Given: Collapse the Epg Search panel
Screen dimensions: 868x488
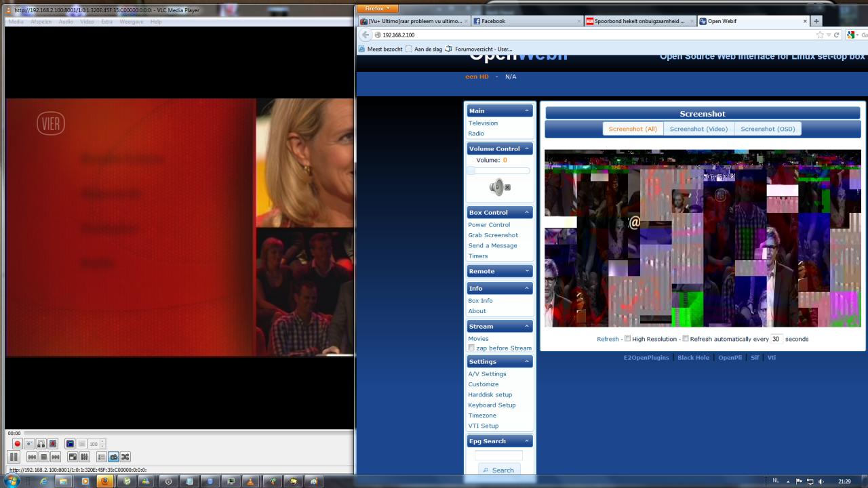Looking at the screenshot, I should 527,441.
